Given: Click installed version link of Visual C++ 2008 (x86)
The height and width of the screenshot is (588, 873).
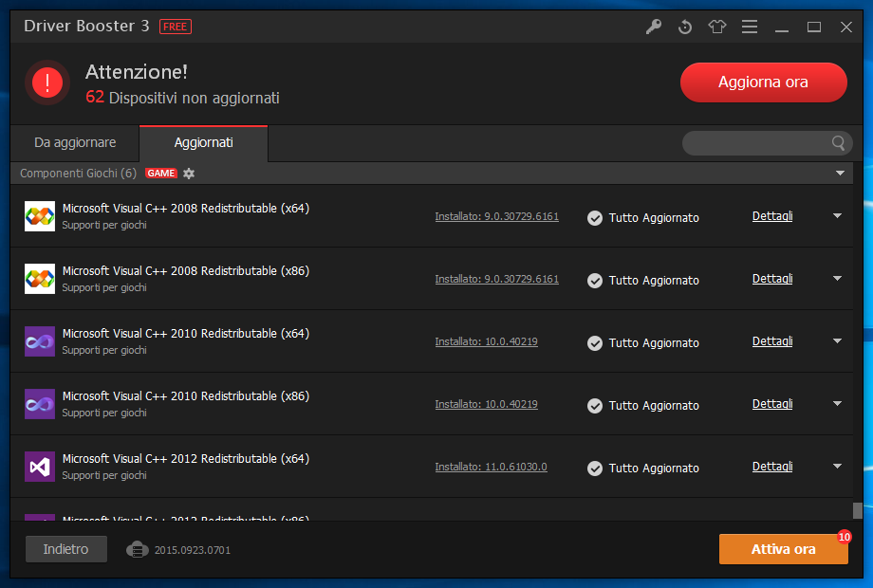Looking at the screenshot, I should click(496, 279).
